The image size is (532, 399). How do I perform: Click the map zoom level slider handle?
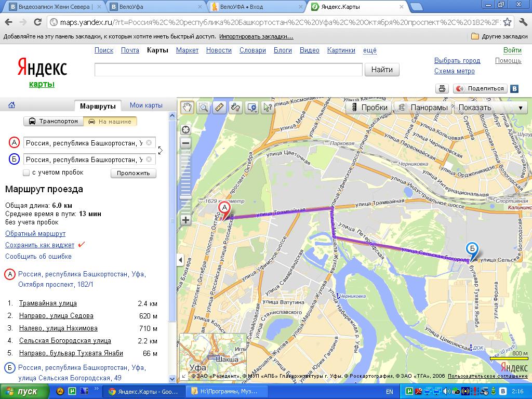[x=185, y=197]
